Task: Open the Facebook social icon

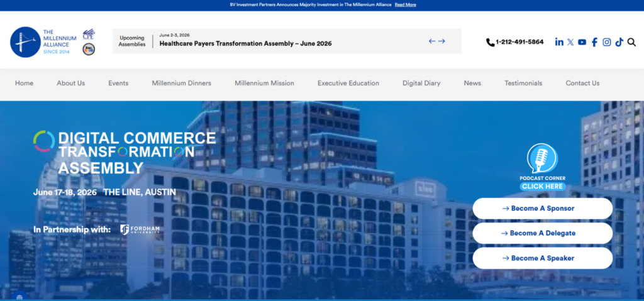Action: click(x=594, y=42)
